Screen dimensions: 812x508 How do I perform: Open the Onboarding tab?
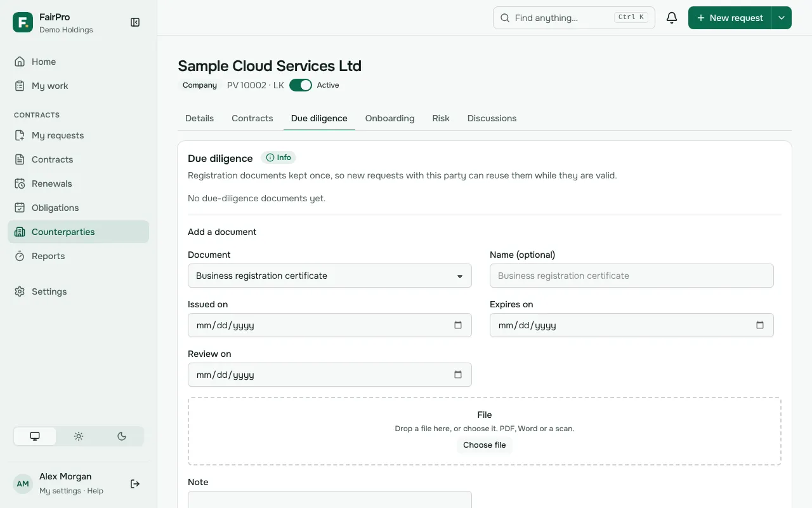click(390, 118)
